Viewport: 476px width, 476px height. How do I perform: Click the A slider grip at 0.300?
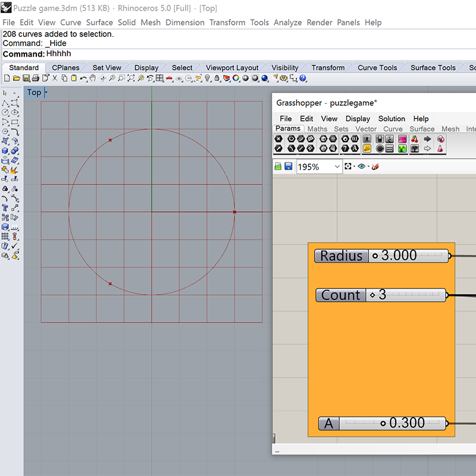(x=383, y=424)
